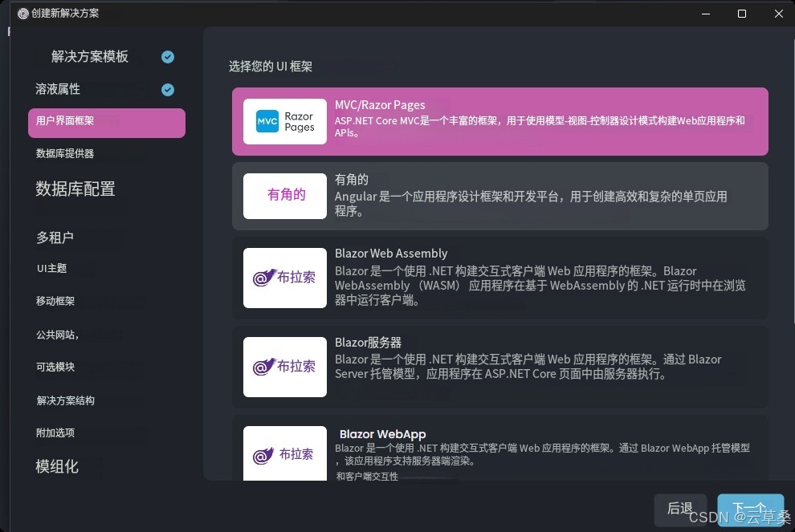795x532 pixels.
Task: Open the 可选模块 step
Action: point(55,367)
